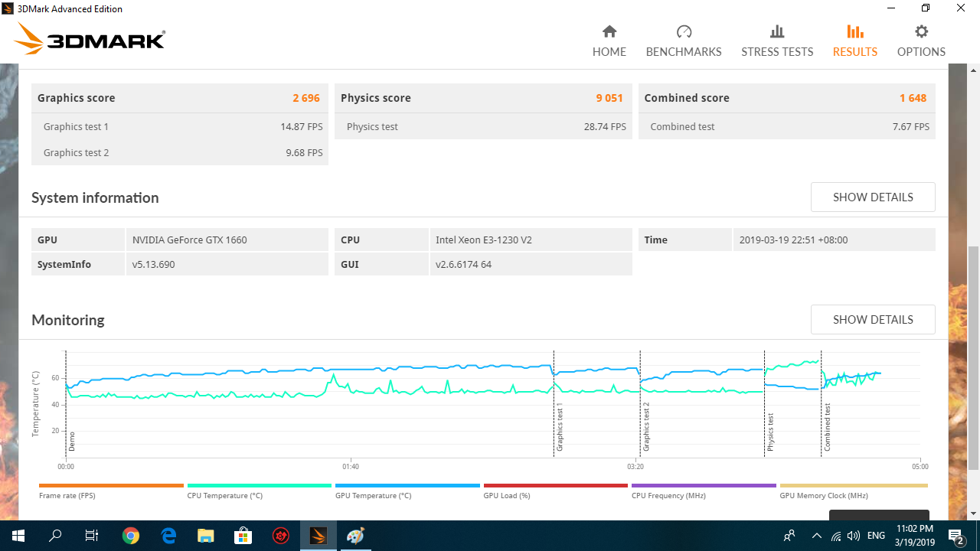Toggle GPU Memory Clock legend item
The image size is (980, 551).
pyautogui.click(x=854, y=490)
